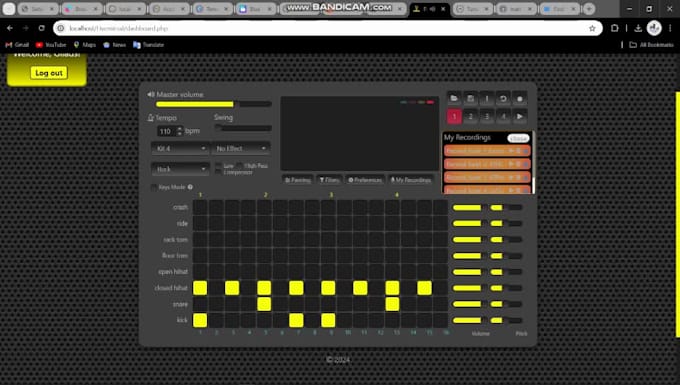
Task: Adjust the kick pitch slider
Action: point(507,320)
